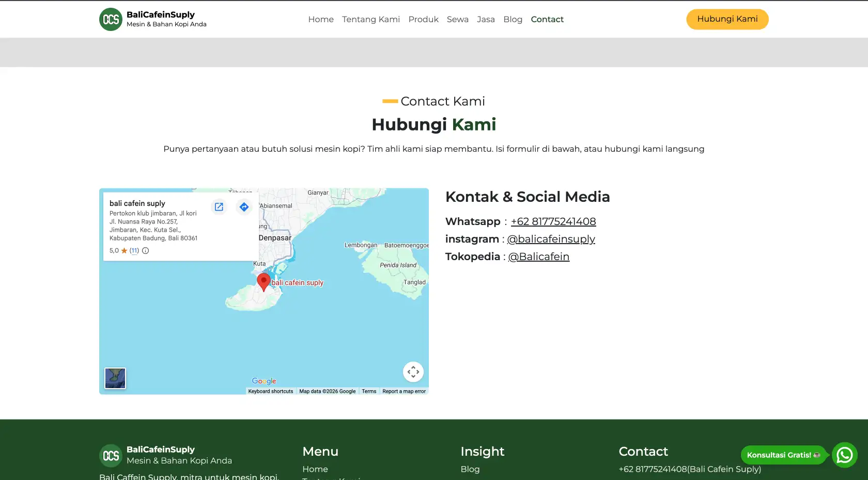Click the Gianyar map label
This screenshot has height=480, width=868.
tap(318, 193)
